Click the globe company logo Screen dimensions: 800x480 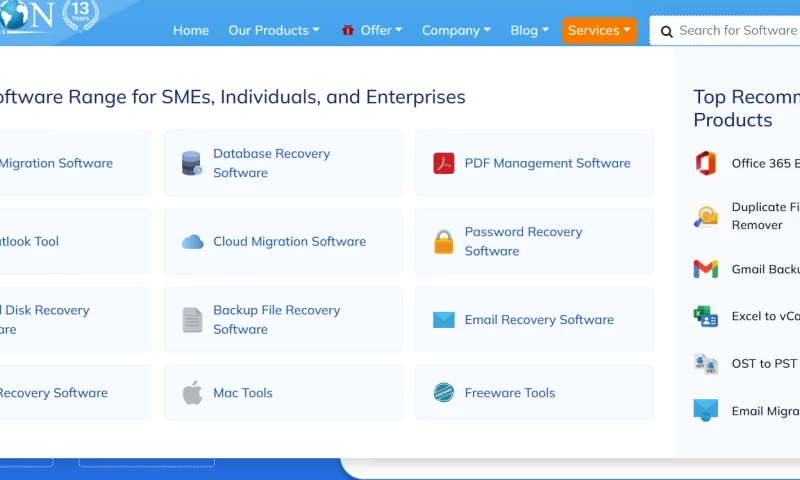click(14, 14)
